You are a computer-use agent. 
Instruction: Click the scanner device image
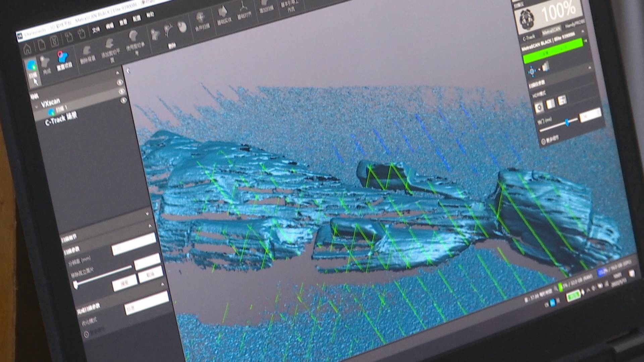(x=527, y=19)
